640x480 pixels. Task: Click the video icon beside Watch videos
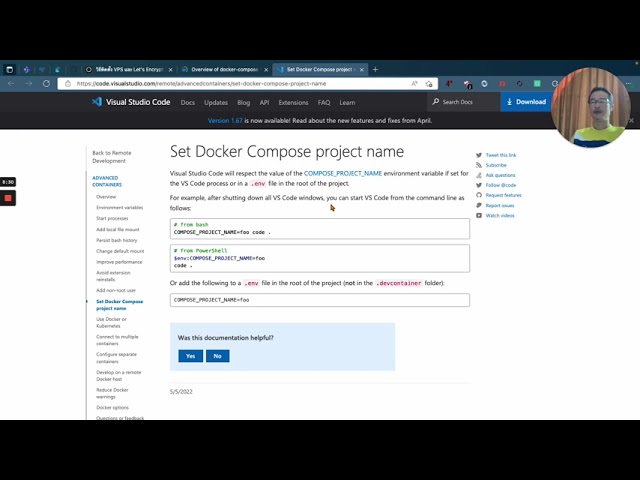coord(479,216)
